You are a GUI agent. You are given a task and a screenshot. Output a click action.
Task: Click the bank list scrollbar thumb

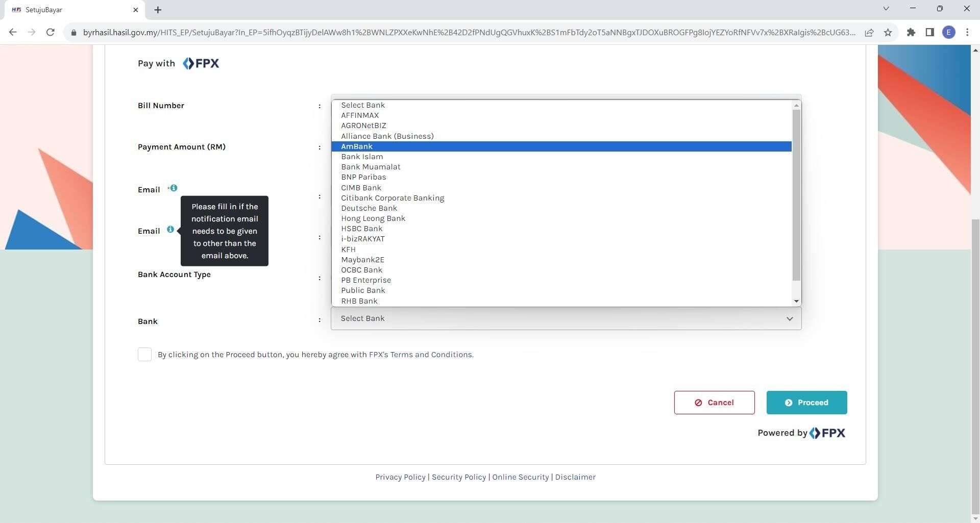pos(796,195)
